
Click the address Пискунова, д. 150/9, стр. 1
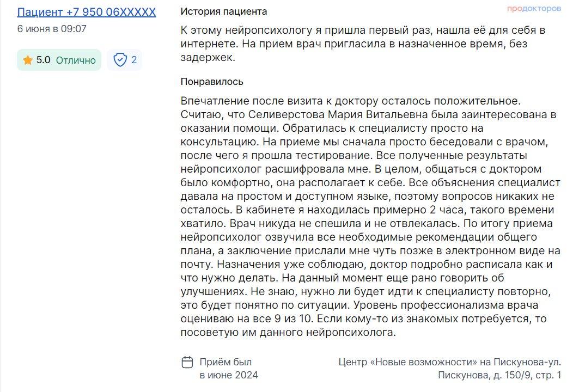(x=499, y=375)
